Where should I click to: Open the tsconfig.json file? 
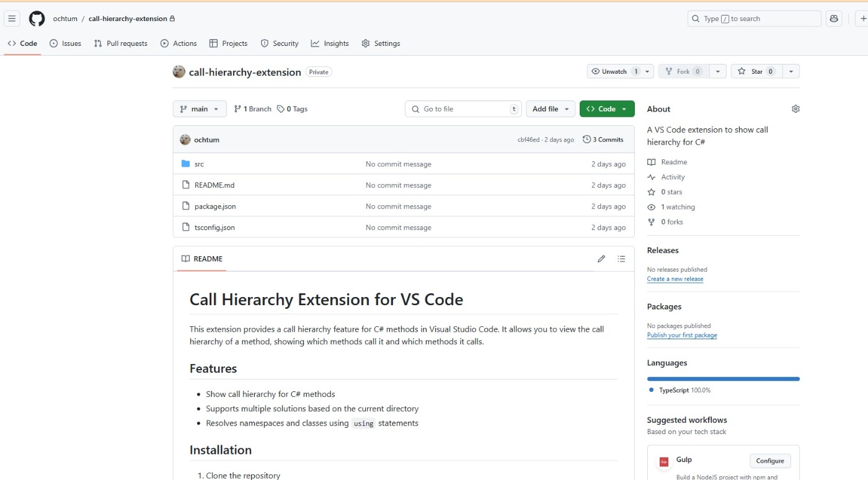point(215,228)
